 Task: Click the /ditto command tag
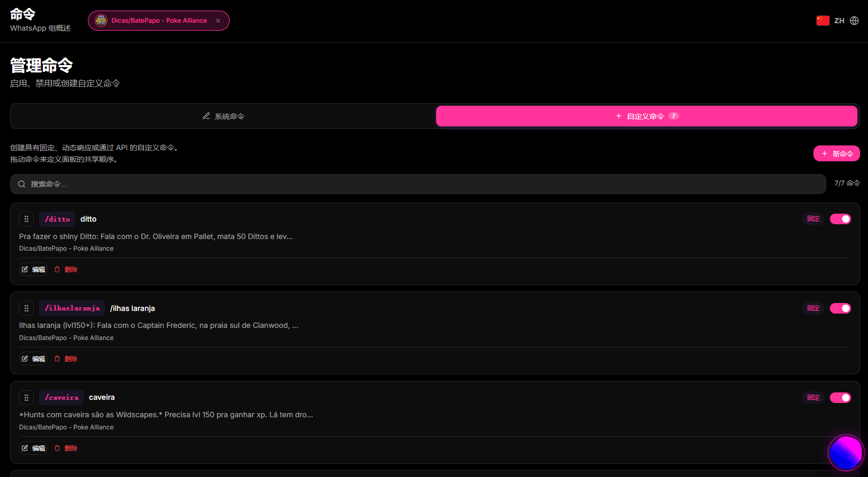click(x=57, y=219)
